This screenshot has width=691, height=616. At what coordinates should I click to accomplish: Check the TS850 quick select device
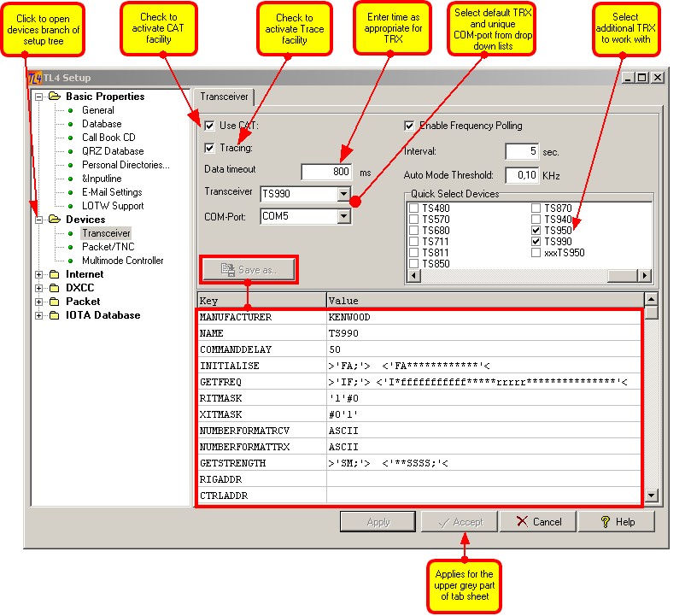coord(413,264)
